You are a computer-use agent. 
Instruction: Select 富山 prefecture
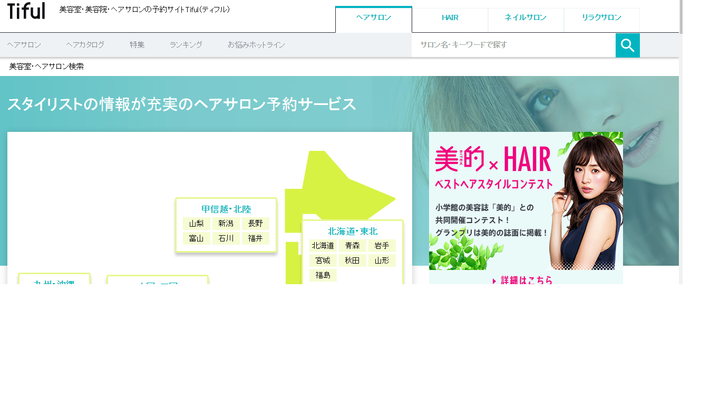tap(196, 238)
